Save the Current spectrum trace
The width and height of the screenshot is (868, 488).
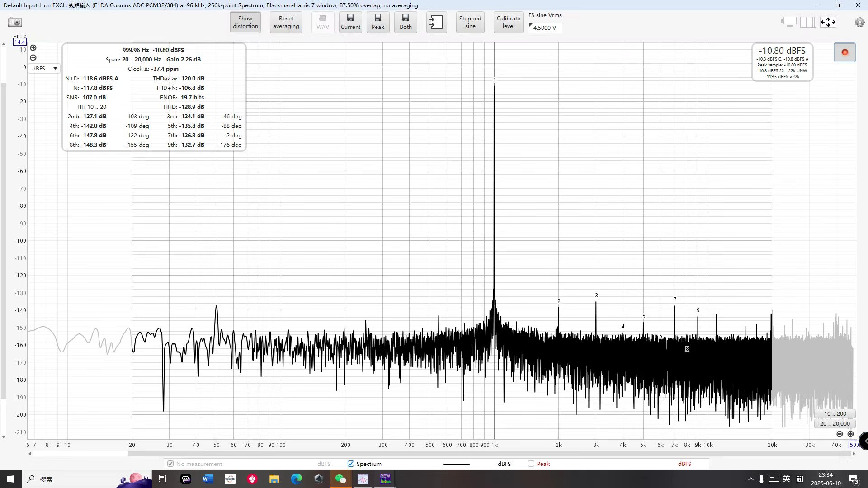[x=350, y=22]
